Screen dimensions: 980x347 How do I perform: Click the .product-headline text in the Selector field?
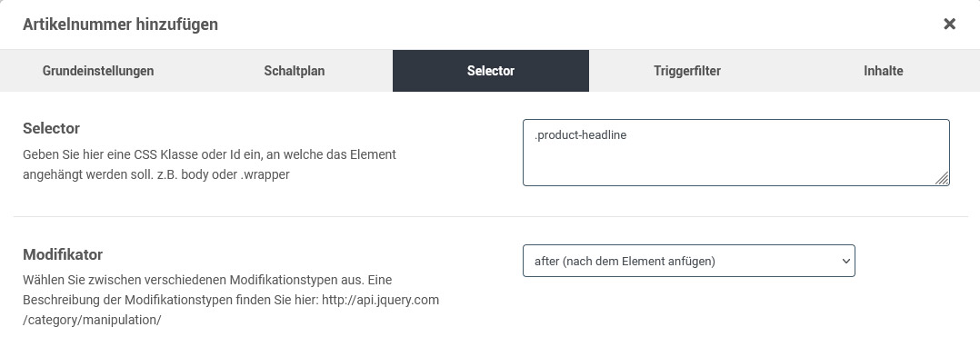580,134
